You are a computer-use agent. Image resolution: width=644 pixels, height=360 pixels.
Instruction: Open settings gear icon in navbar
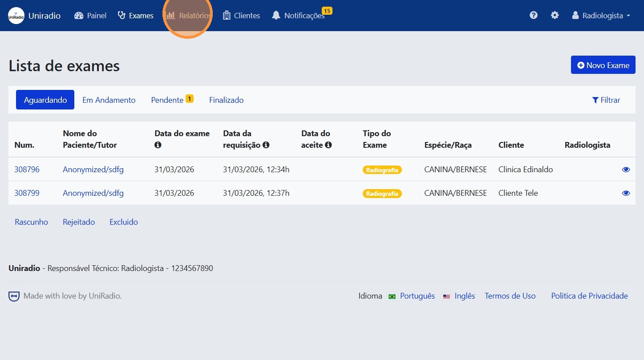pos(555,16)
